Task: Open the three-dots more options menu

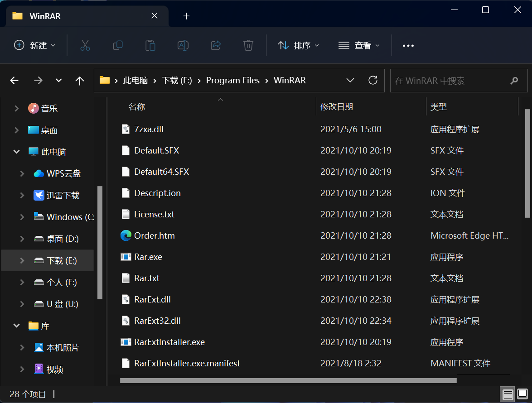Action: point(408,46)
